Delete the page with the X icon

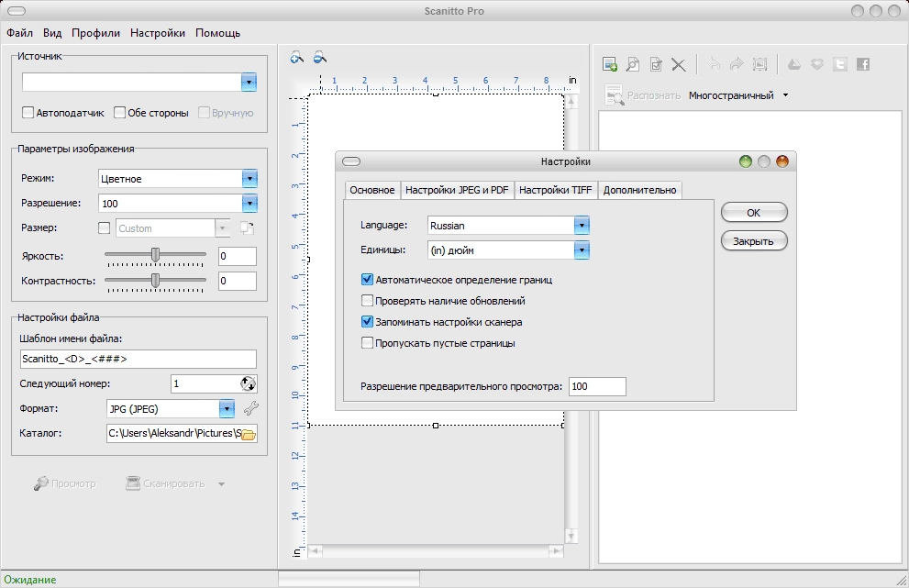click(x=678, y=64)
